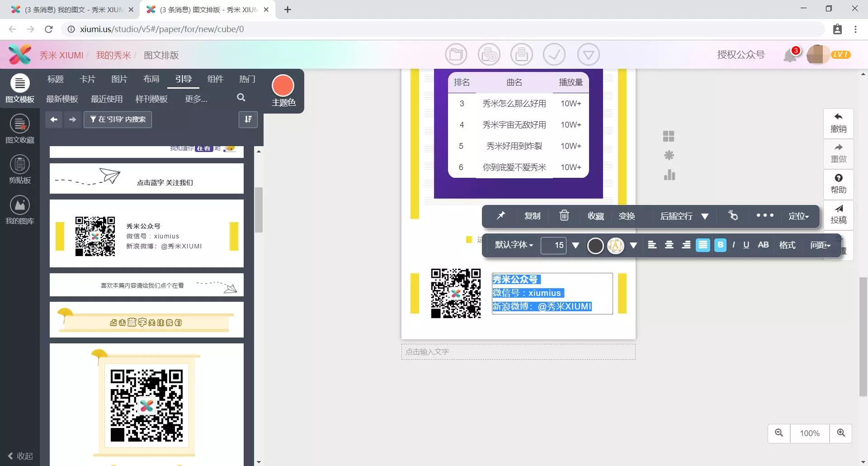
Task: Click the template search magnifier icon
Action: [x=241, y=98]
